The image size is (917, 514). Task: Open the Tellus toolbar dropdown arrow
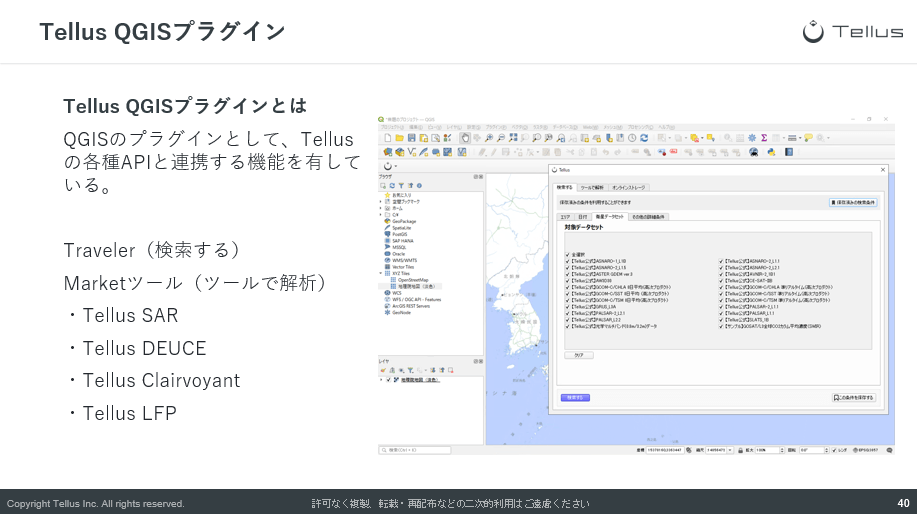tap(396, 166)
